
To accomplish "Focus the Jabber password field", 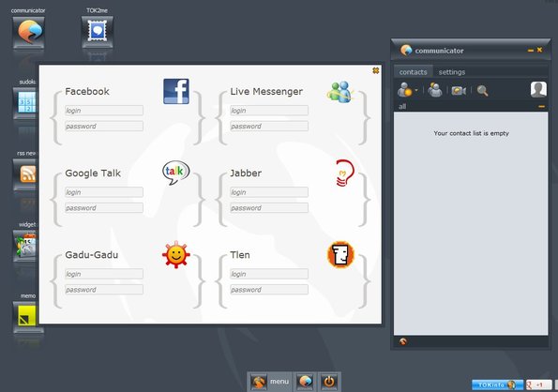I will pos(269,208).
